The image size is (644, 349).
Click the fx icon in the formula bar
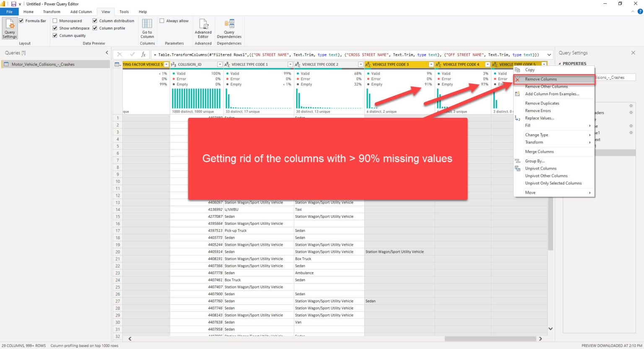tap(143, 54)
